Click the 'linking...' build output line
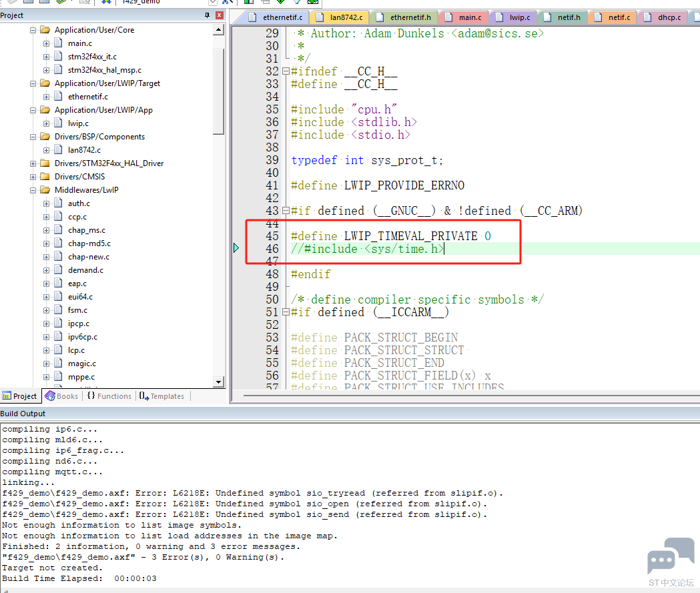700x593 pixels. (x=28, y=482)
